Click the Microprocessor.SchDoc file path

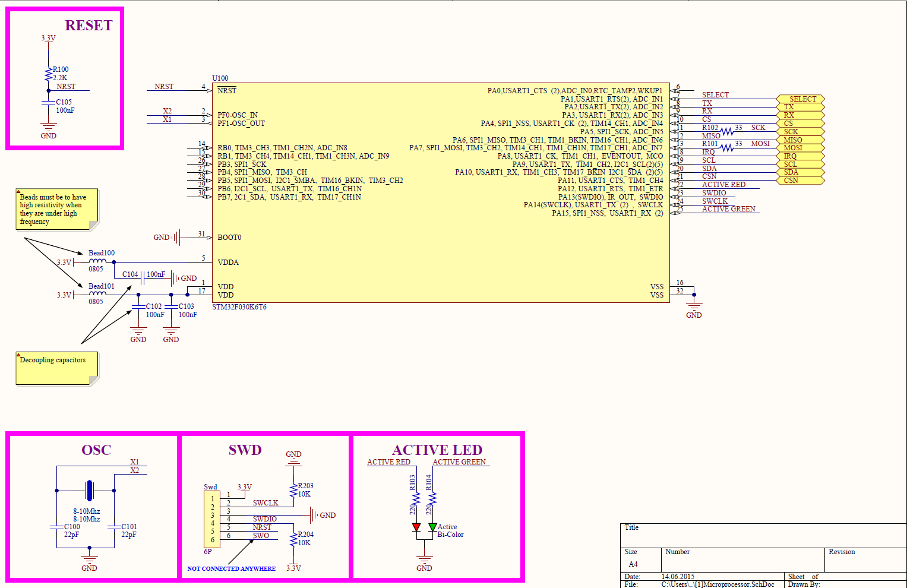click(718, 584)
